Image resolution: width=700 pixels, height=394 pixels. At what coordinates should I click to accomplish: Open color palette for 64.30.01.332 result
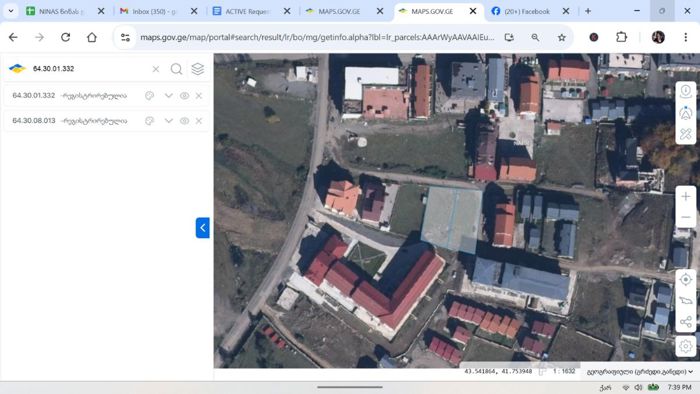tap(150, 95)
